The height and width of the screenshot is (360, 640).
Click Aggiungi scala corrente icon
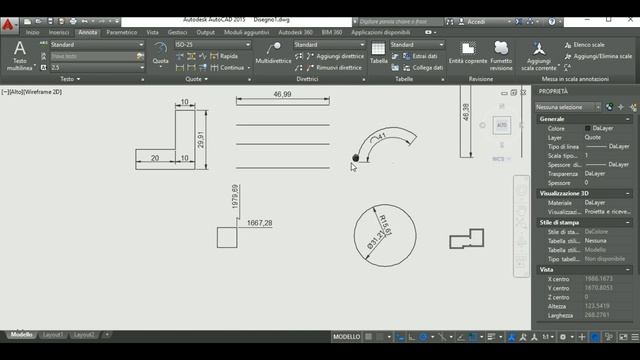(x=539, y=56)
